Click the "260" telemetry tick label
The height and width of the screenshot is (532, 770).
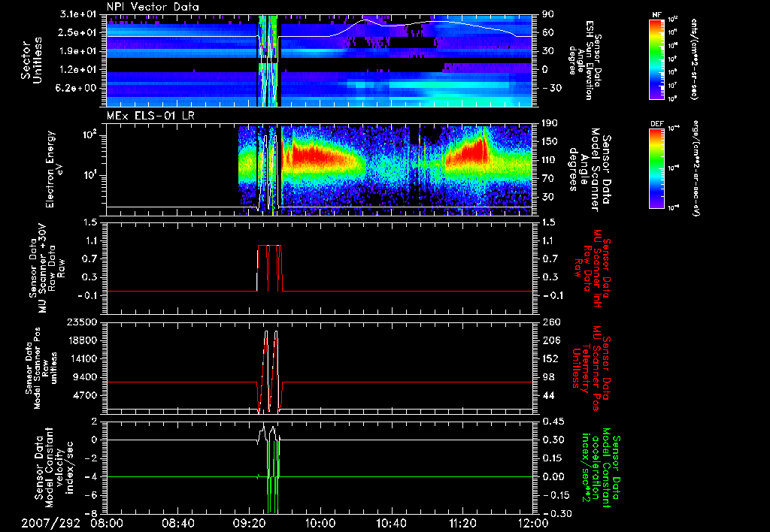point(550,322)
